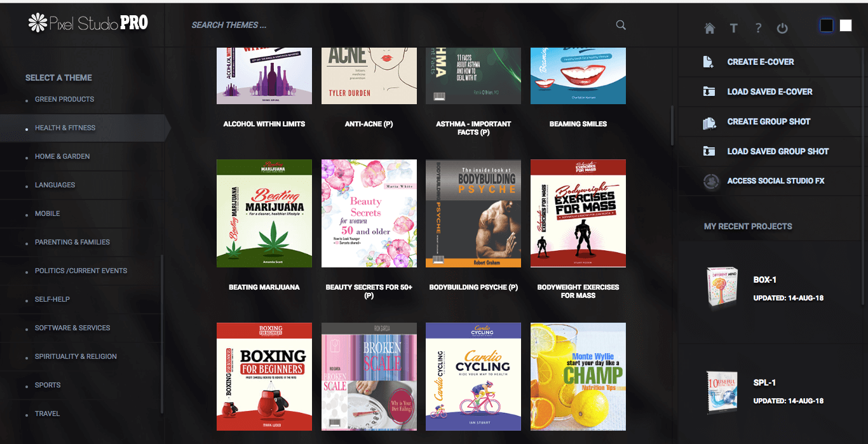Image resolution: width=868 pixels, height=444 pixels.
Task: Click the Create E-Cover document icon
Action: [x=709, y=62]
